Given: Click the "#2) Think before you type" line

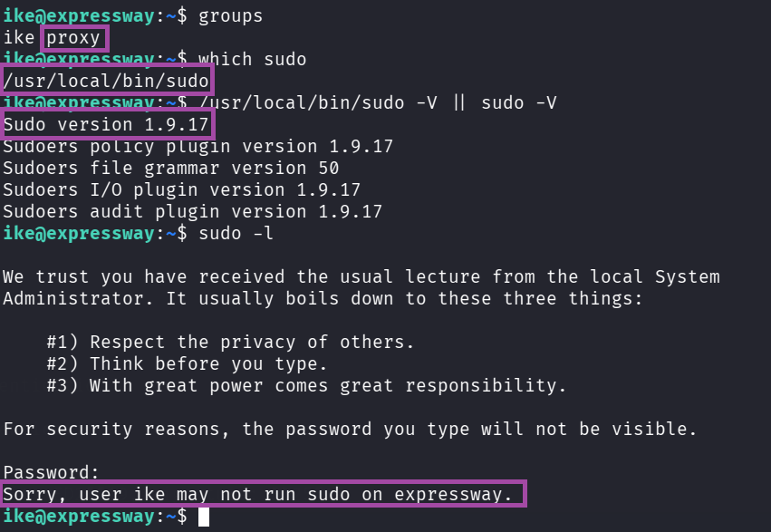Looking at the screenshot, I should pyautogui.click(x=187, y=364).
